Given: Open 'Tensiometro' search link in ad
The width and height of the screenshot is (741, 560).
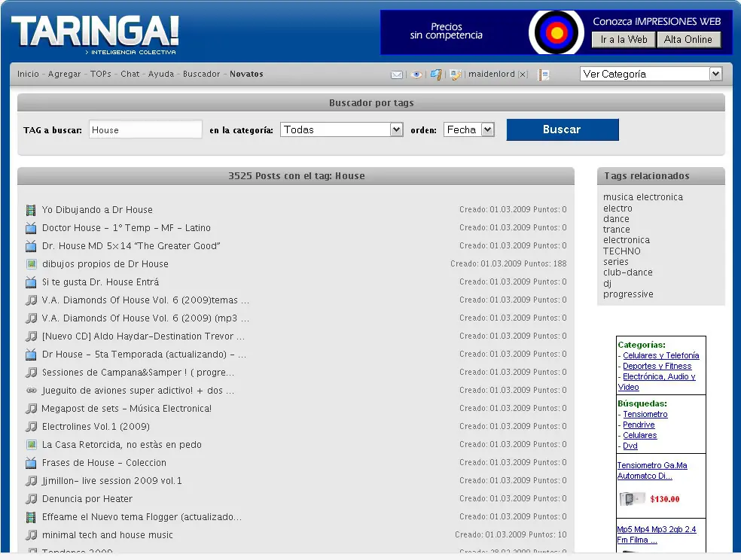Looking at the screenshot, I should point(645,414).
